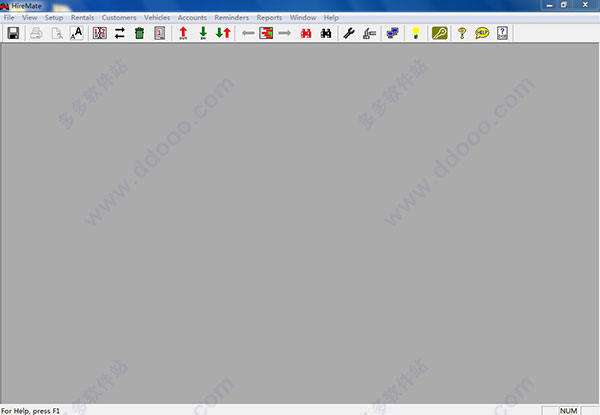The height and width of the screenshot is (415, 600).
Task: Open the File menu
Action: coord(9,18)
